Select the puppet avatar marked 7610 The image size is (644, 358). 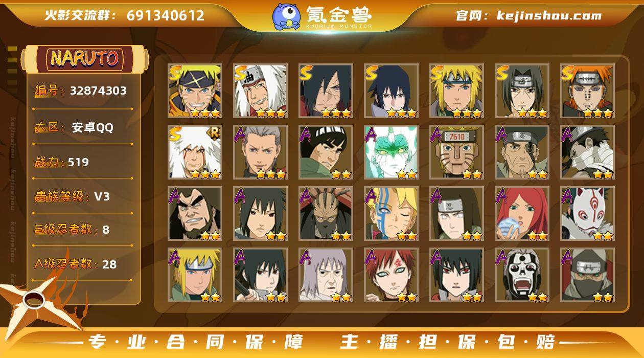click(456, 152)
